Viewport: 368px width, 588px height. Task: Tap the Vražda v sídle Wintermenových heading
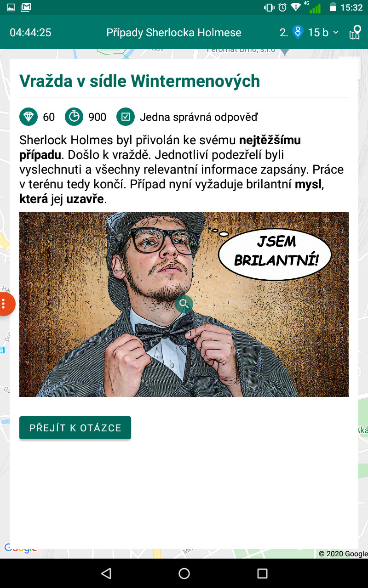pyautogui.click(x=140, y=81)
